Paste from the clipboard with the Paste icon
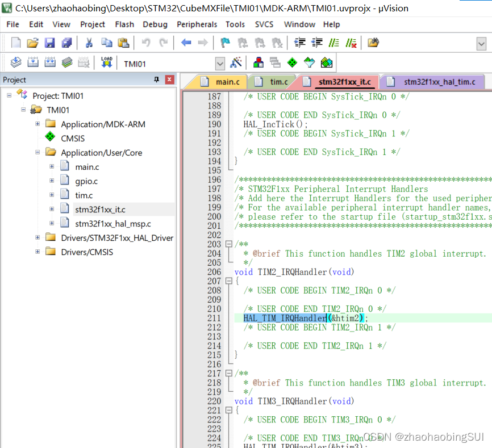 click(x=123, y=43)
